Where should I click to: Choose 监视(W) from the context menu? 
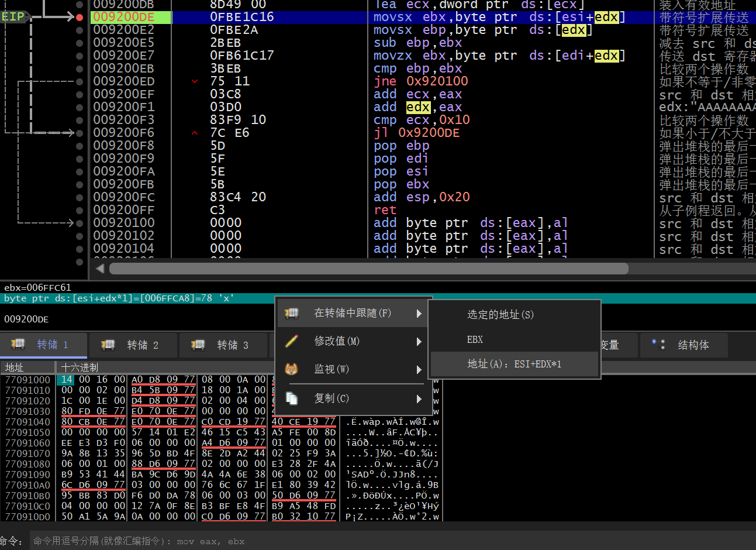(x=352, y=369)
